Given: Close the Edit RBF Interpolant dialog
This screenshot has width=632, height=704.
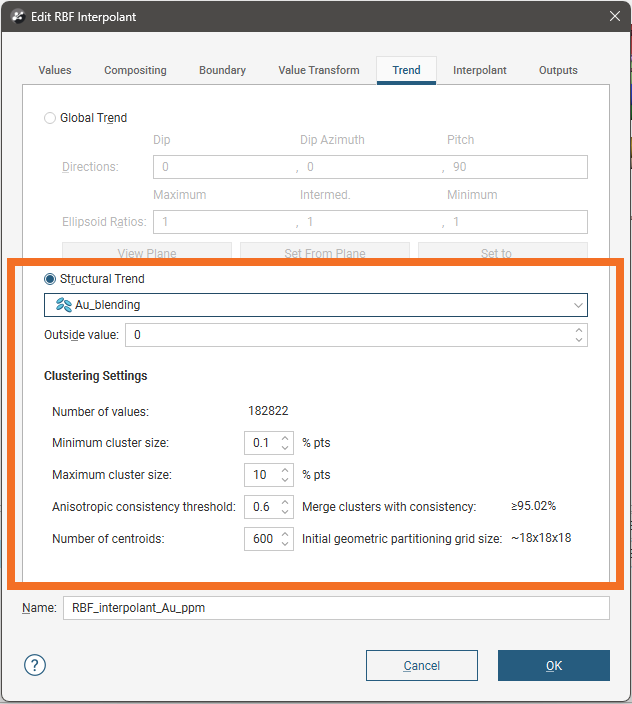Looking at the screenshot, I should click(614, 16).
